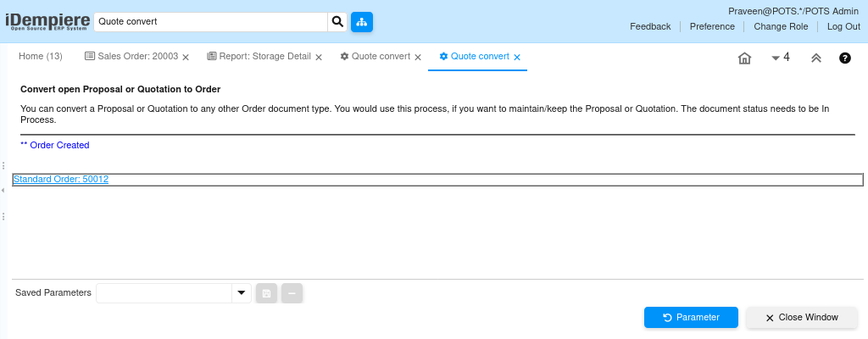Close the active Quote convert tab
Image resolution: width=868 pixels, height=339 pixels.
(x=517, y=57)
